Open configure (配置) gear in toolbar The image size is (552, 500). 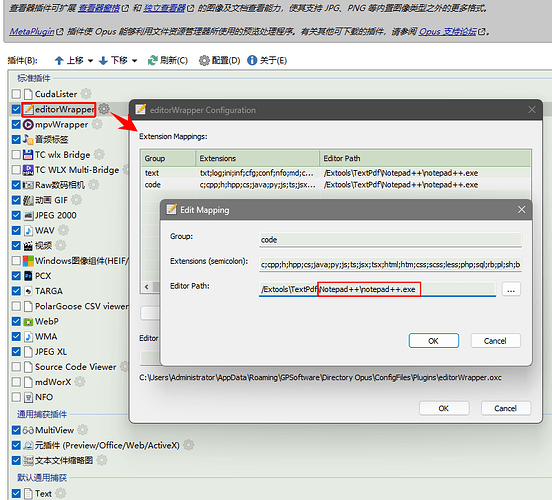[x=204, y=61]
